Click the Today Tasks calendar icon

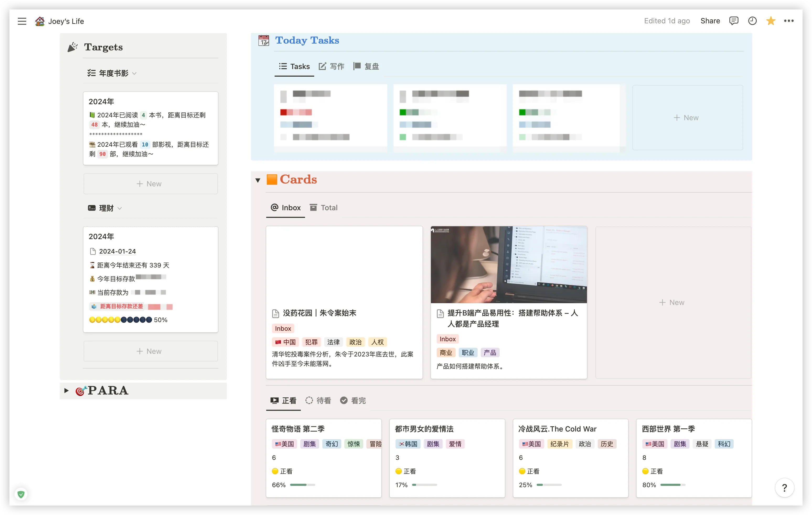[x=264, y=40]
